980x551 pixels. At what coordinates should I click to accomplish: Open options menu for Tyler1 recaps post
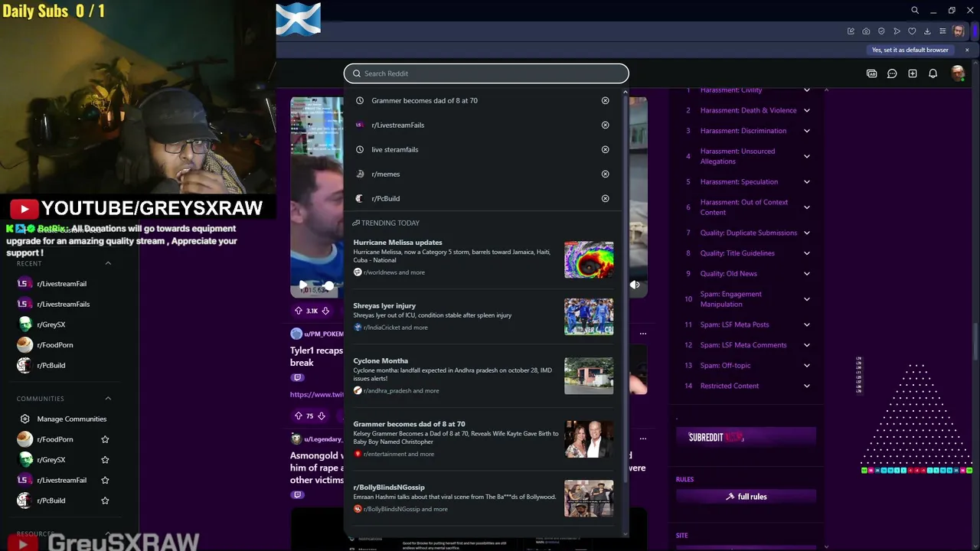point(642,334)
